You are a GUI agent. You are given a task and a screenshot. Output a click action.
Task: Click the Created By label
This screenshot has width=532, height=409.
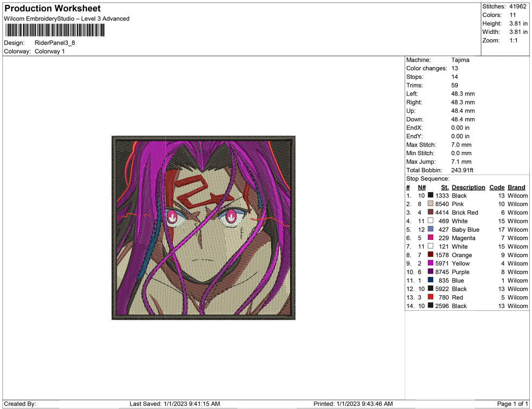pos(20,404)
